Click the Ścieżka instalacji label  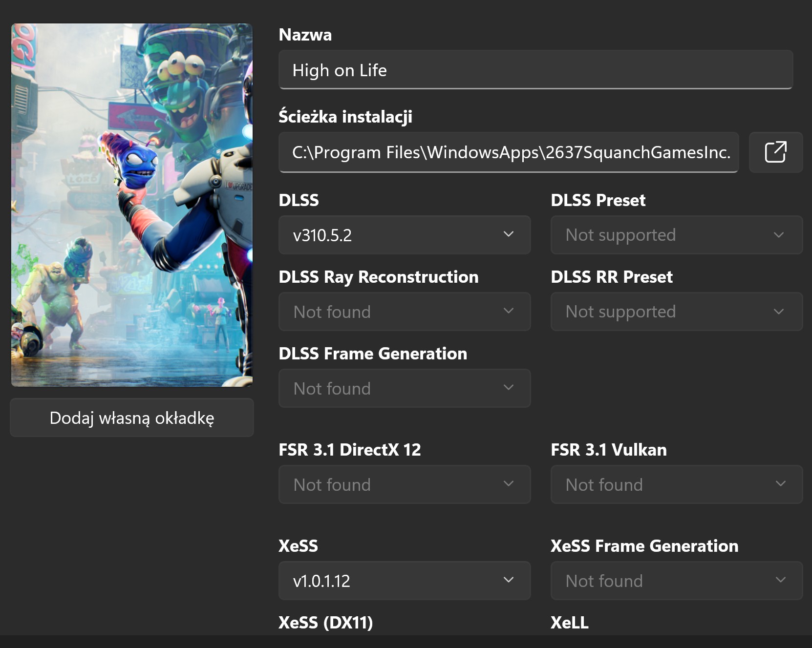(x=345, y=117)
